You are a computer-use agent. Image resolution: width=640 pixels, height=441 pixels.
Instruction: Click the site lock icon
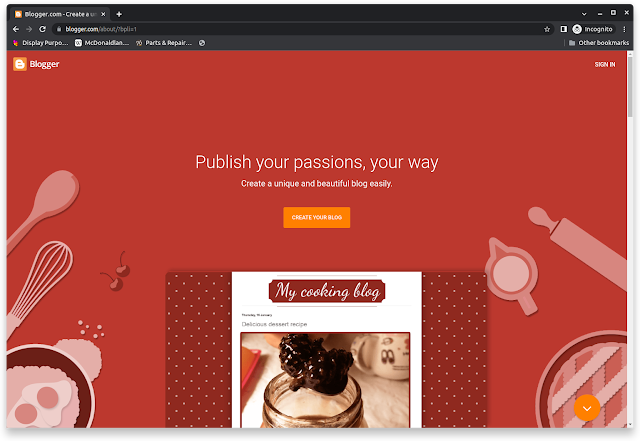pos(59,29)
